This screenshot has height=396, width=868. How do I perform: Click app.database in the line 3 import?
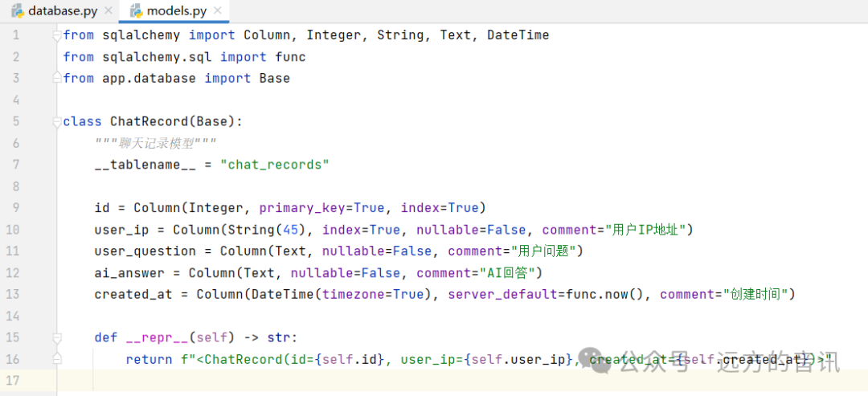pos(149,79)
